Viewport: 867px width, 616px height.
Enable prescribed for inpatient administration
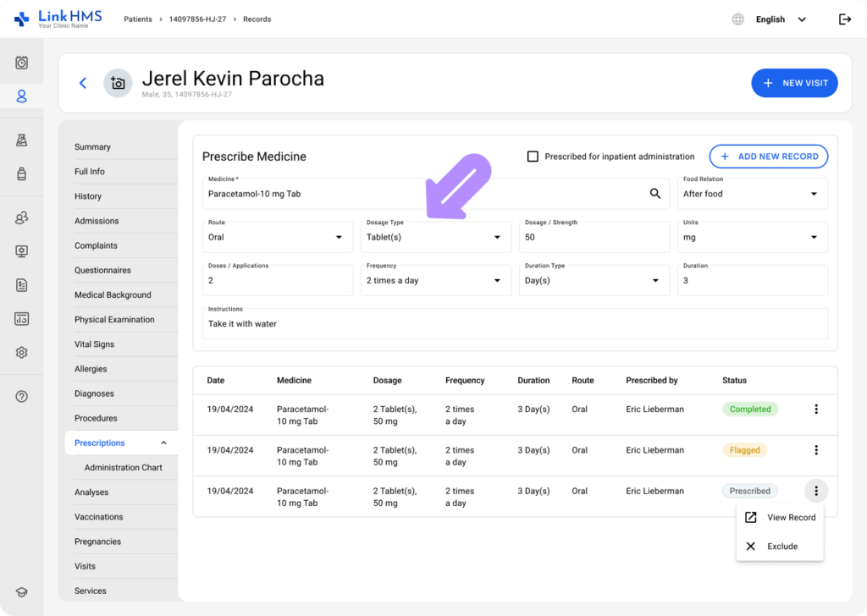point(533,156)
